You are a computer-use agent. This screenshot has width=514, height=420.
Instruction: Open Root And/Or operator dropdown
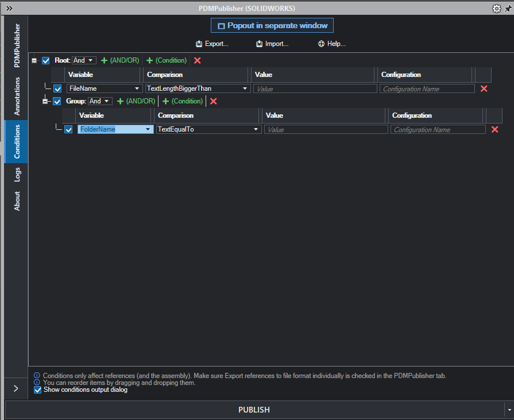84,60
